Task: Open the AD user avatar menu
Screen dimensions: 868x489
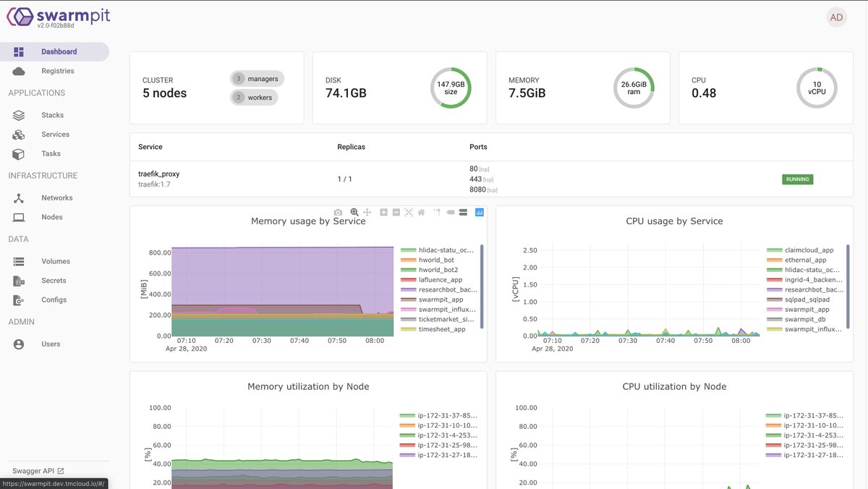Action: click(x=836, y=17)
